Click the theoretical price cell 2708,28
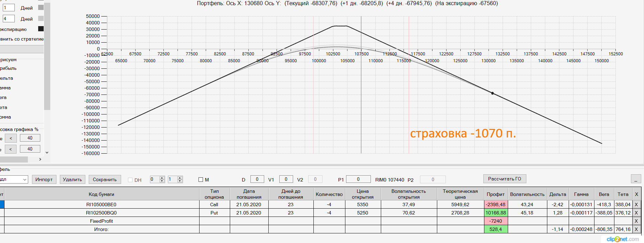The width and height of the screenshot is (644, 243). (460, 213)
